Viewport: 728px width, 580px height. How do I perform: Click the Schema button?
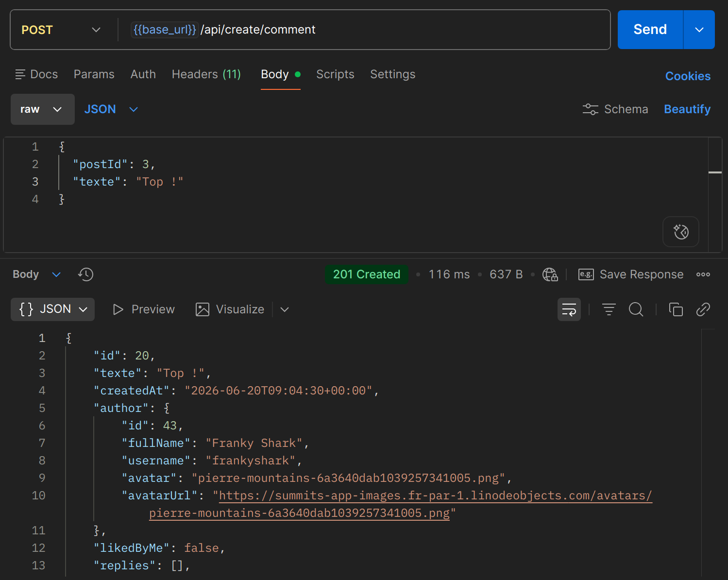[615, 109]
